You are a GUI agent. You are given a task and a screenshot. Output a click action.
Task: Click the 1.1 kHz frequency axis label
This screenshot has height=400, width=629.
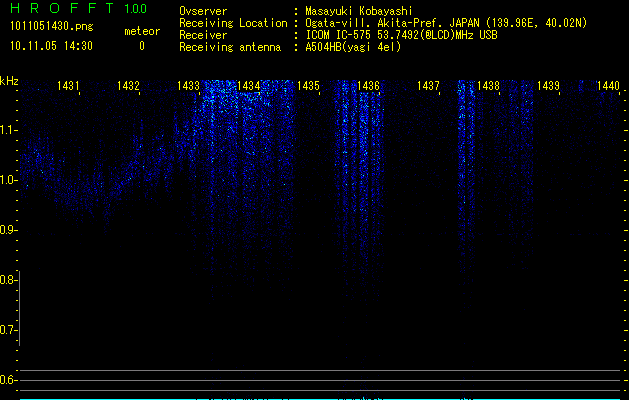pos(7,130)
